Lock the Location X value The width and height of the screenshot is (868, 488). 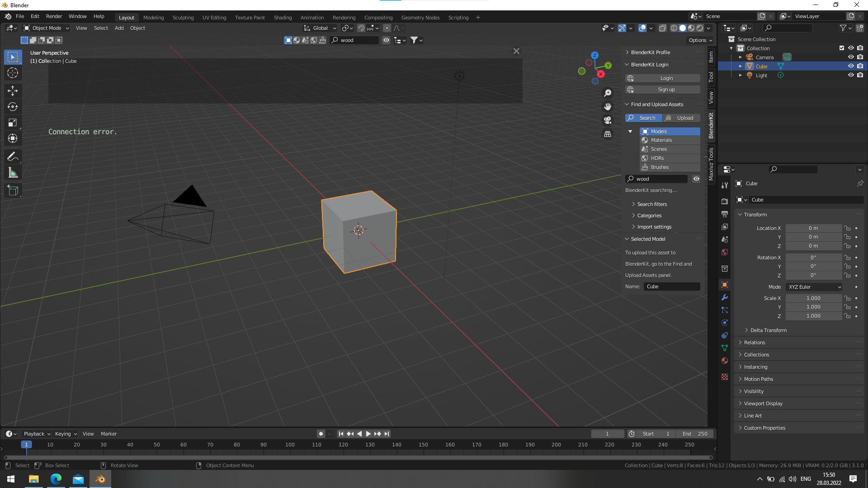click(x=846, y=228)
